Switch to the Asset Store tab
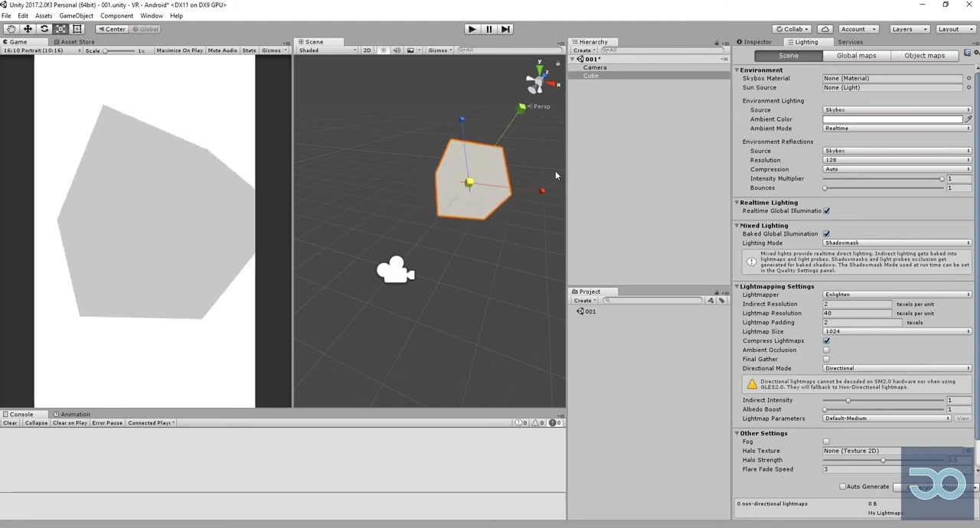Image resolution: width=980 pixels, height=528 pixels. [73, 42]
